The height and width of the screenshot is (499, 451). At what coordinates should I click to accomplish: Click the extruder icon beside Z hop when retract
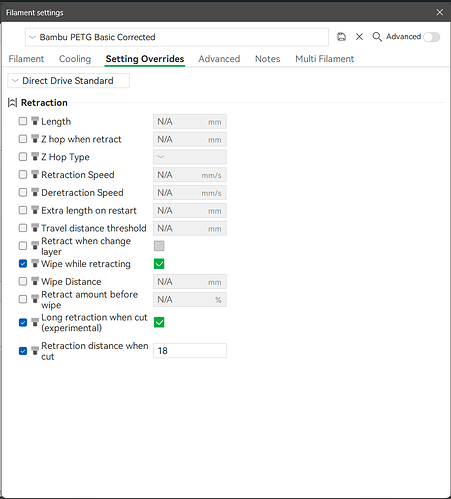point(35,138)
